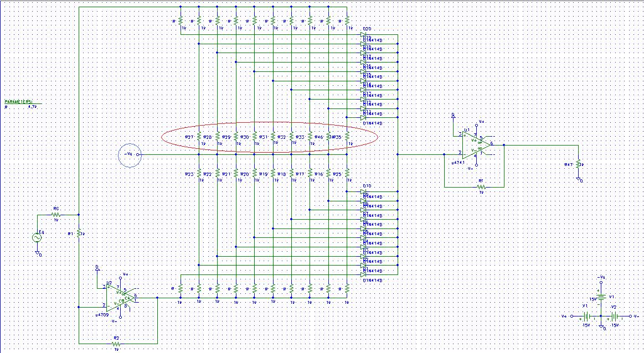Viewport: 644px width, 353px height.
Task: Select the R16 resistor symbol
Action: point(328,173)
